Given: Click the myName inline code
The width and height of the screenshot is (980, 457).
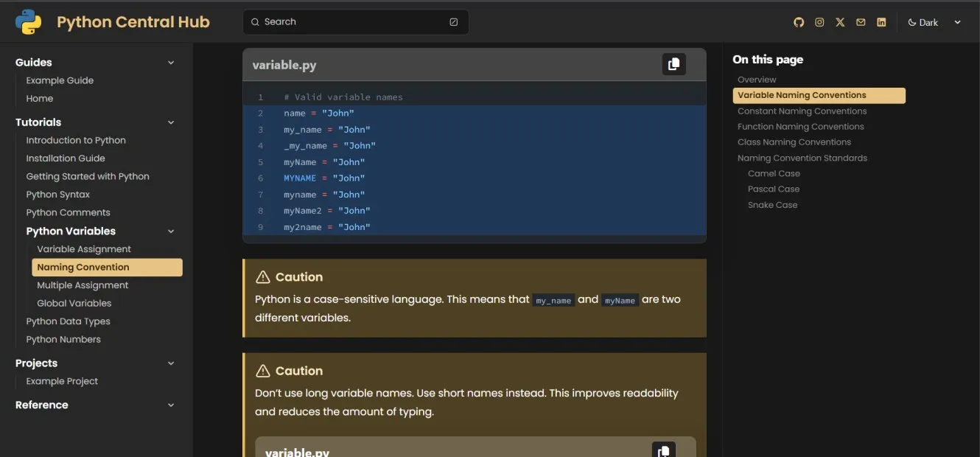Looking at the screenshot, I should click(x=620, y=300).
